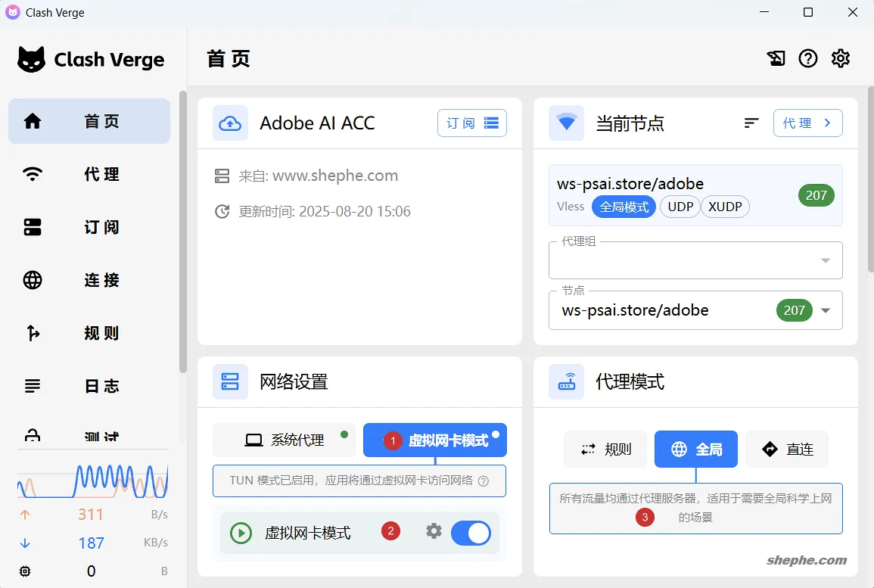This screenshot has width=874, height=588.
Task: Go to the 日志 page in sidebar
Action: tap(89, 386)
